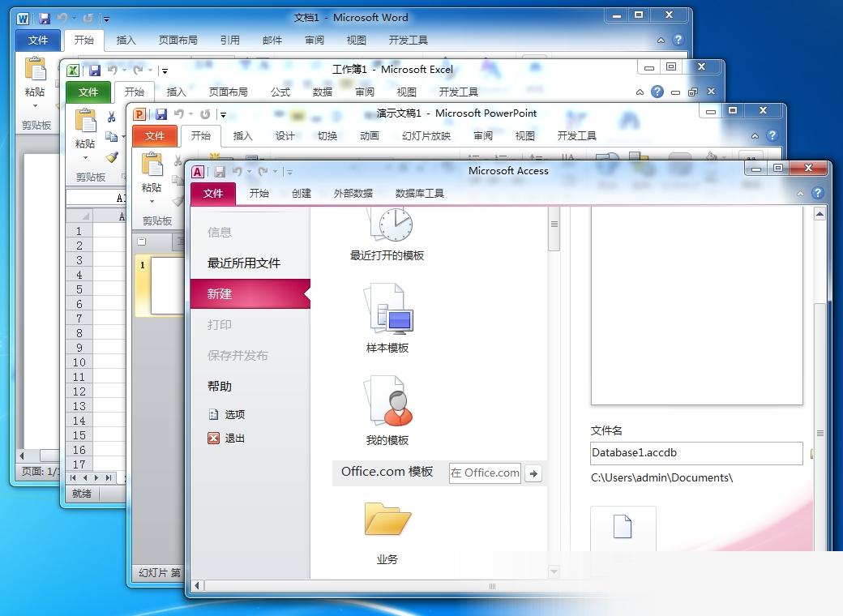Screen dimensions: 843x616
Task: Click the PowerPoint redo icon in title bar
Action: (x=205, y=114)
